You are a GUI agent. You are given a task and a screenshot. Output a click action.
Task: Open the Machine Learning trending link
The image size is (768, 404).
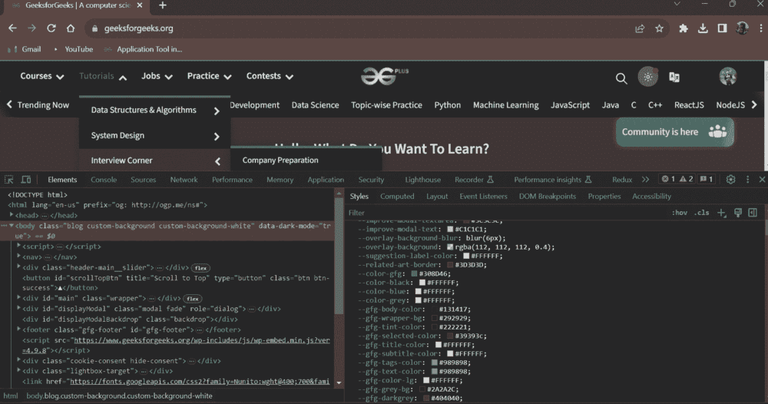[x=505, y=105]
